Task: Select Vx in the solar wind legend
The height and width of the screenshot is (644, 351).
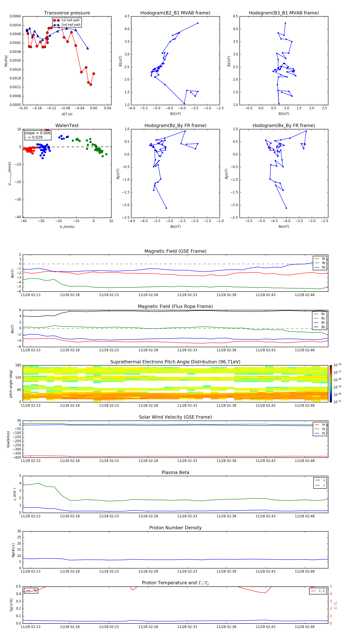Action: pos(320,424)
